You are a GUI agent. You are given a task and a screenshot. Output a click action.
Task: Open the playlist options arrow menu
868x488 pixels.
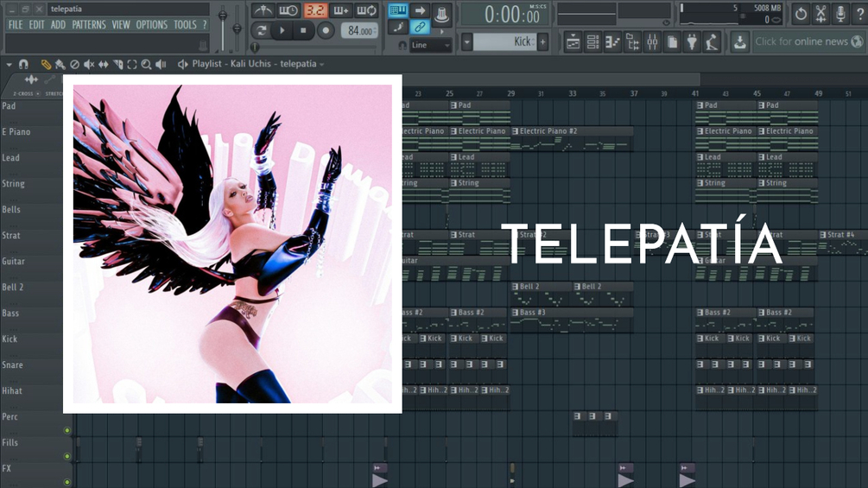point(9,64)
